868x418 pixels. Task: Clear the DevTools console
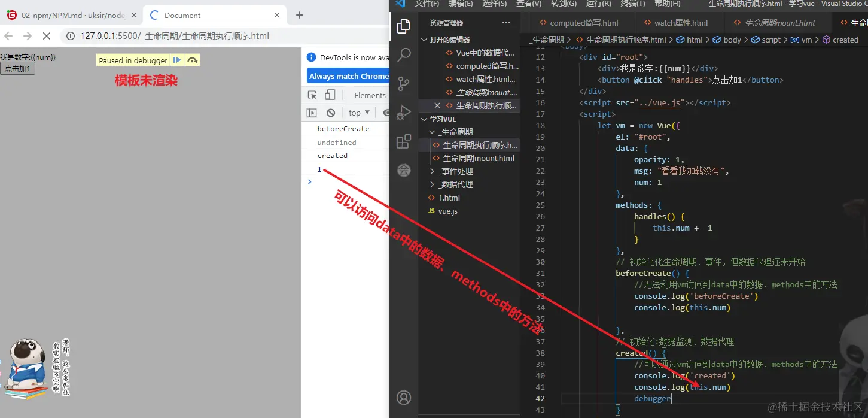pos(331,113)
